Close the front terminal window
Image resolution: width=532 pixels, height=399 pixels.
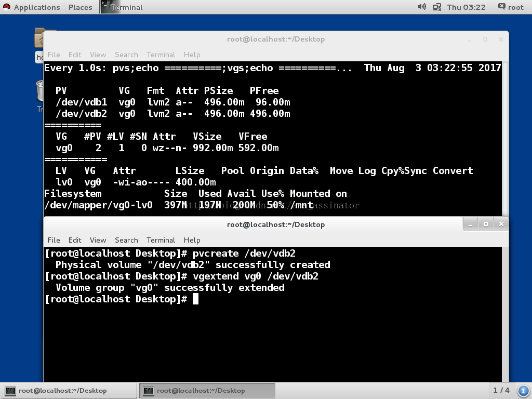tap(501, 224)
